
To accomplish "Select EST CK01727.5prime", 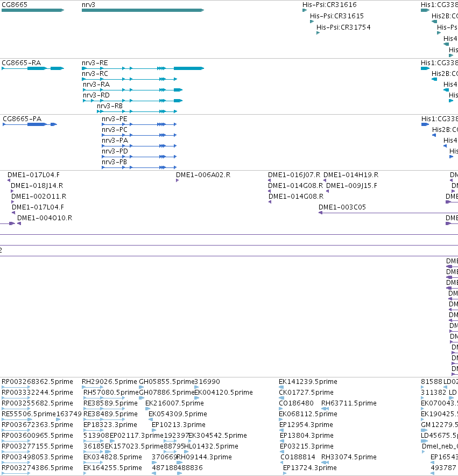I will (281, 398).
